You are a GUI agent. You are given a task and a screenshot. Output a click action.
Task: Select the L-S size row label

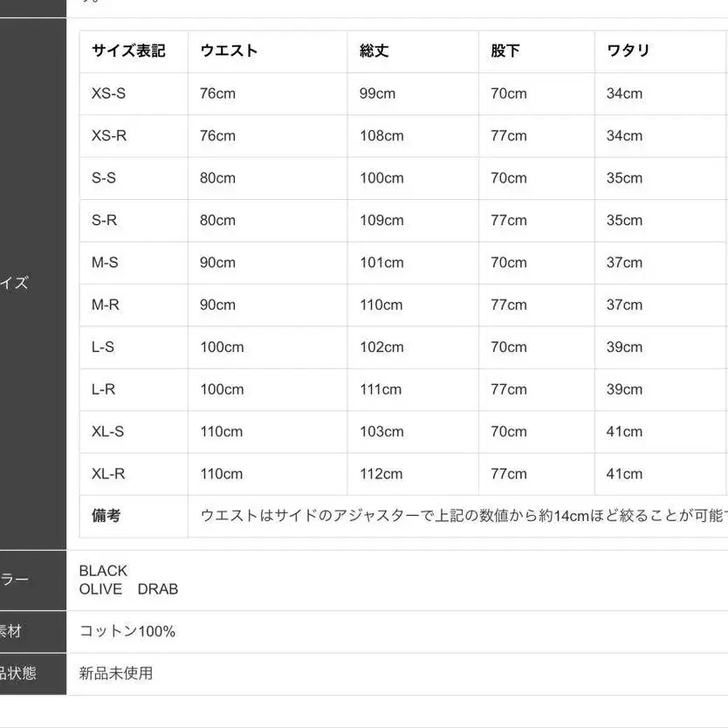click(103, 347)
